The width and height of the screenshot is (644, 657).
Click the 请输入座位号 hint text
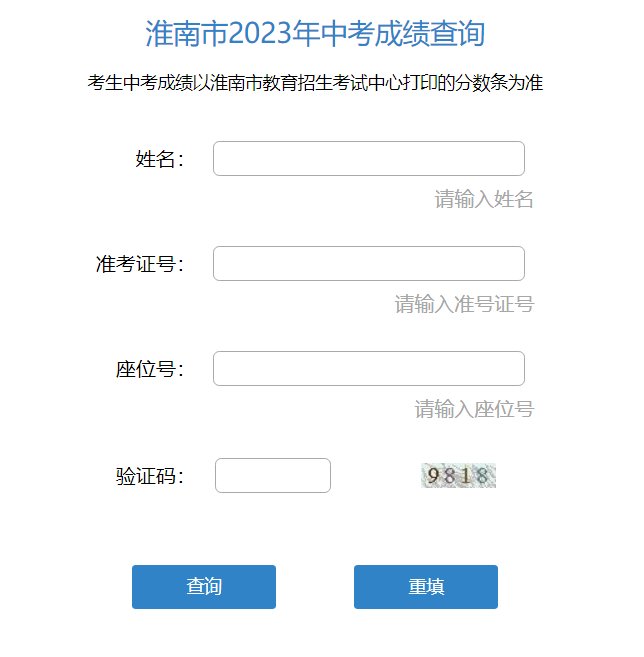coord(474,409)
